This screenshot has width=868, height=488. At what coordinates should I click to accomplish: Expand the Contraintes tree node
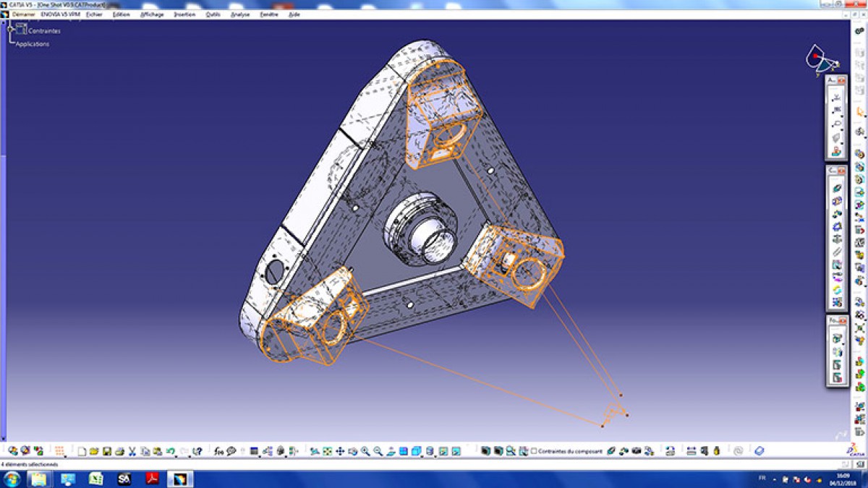(x=9, y=30)
